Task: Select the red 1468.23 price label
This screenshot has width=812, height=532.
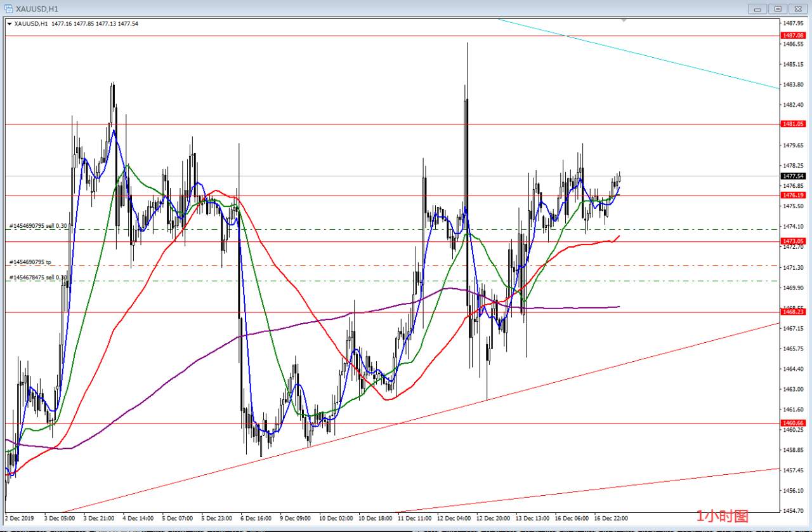Action: coord(794,312)
